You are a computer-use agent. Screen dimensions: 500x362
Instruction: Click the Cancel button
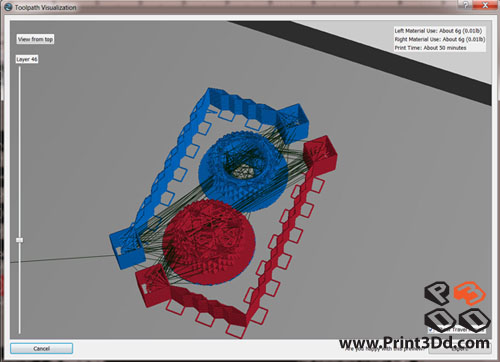pyautogui.click(x=41, y=348)
